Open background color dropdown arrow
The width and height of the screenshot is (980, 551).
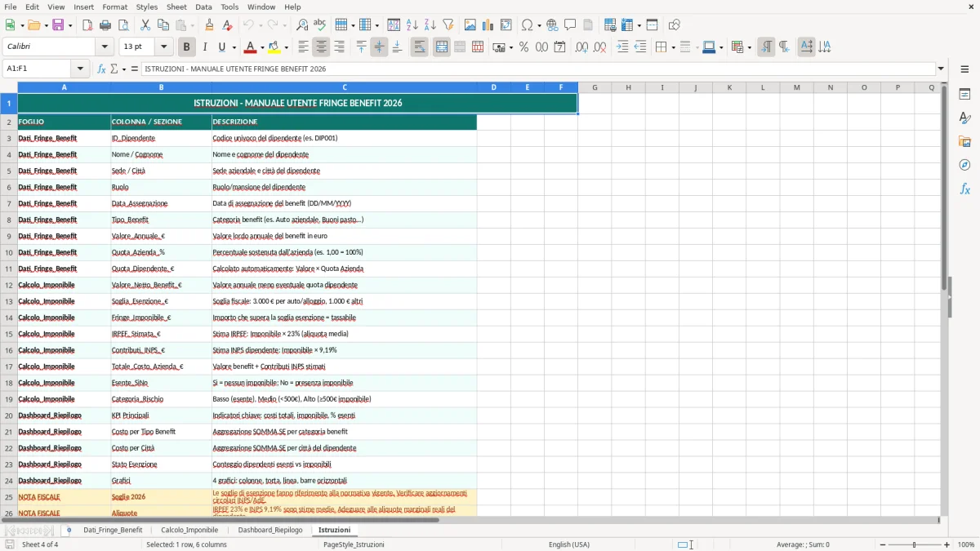point(287,47)
